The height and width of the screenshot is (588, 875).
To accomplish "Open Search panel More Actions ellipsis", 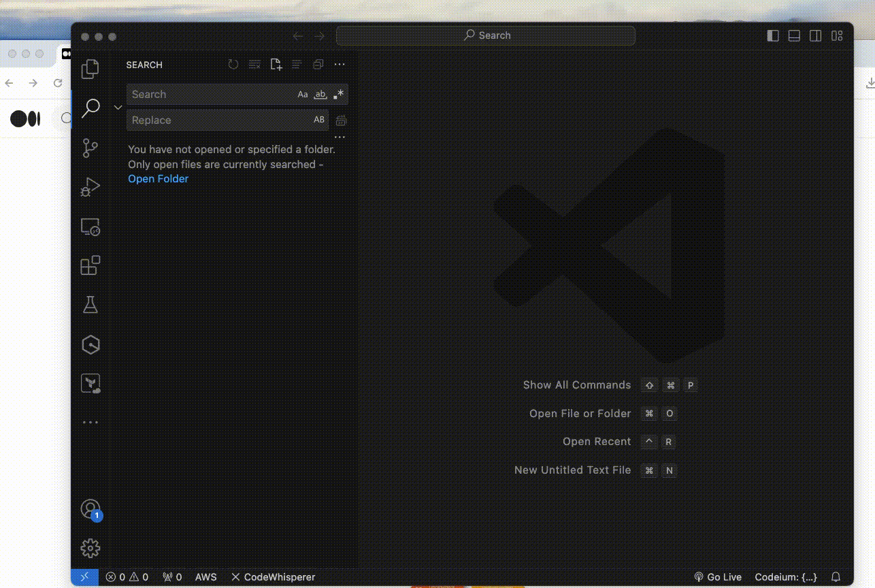I will (x=340, y=65).
